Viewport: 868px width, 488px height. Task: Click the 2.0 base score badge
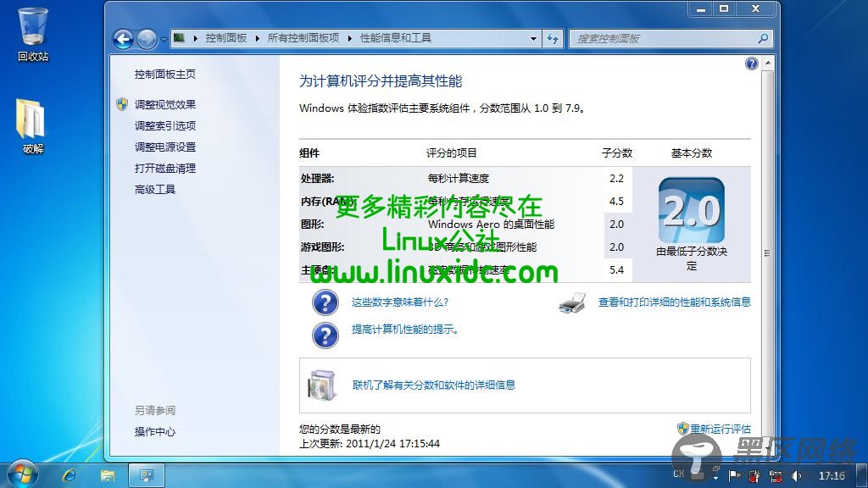pos(692,210)
